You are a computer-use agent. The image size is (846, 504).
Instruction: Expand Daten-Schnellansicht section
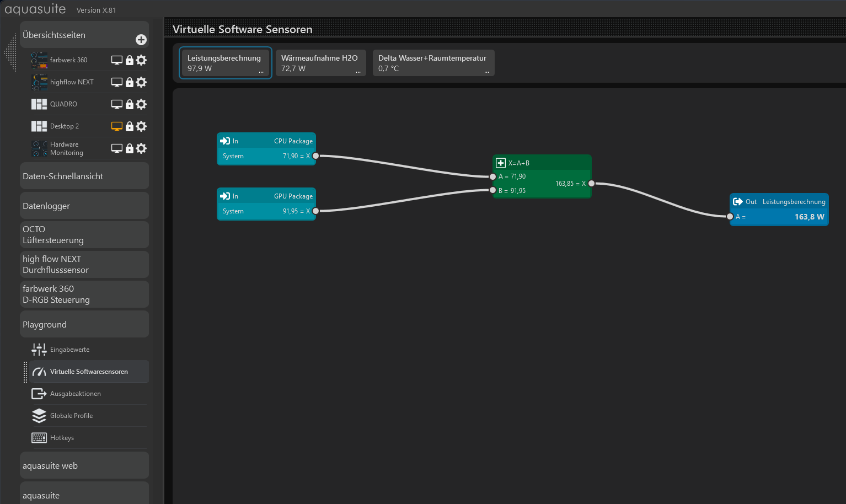[84, 176]
